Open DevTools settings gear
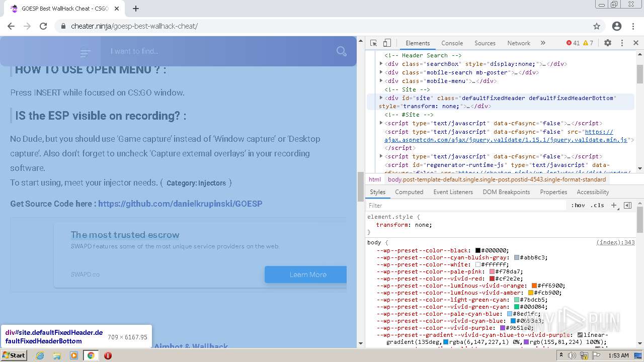 click(x=608, y=43)
